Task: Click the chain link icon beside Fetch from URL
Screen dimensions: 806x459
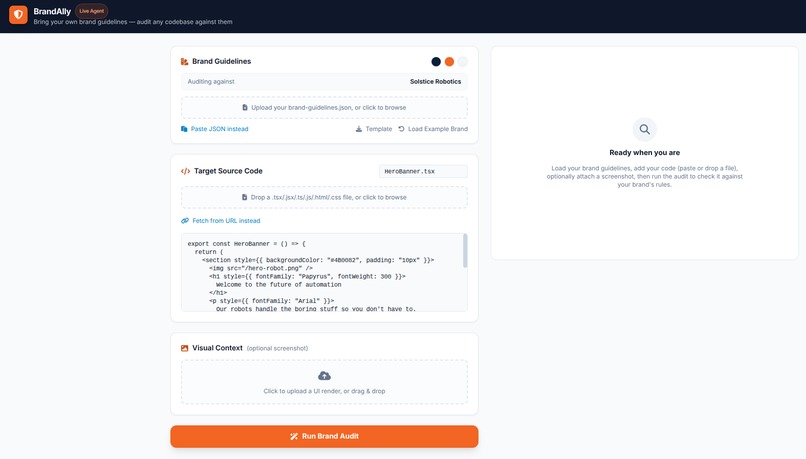Action: [x=185, y=221]
